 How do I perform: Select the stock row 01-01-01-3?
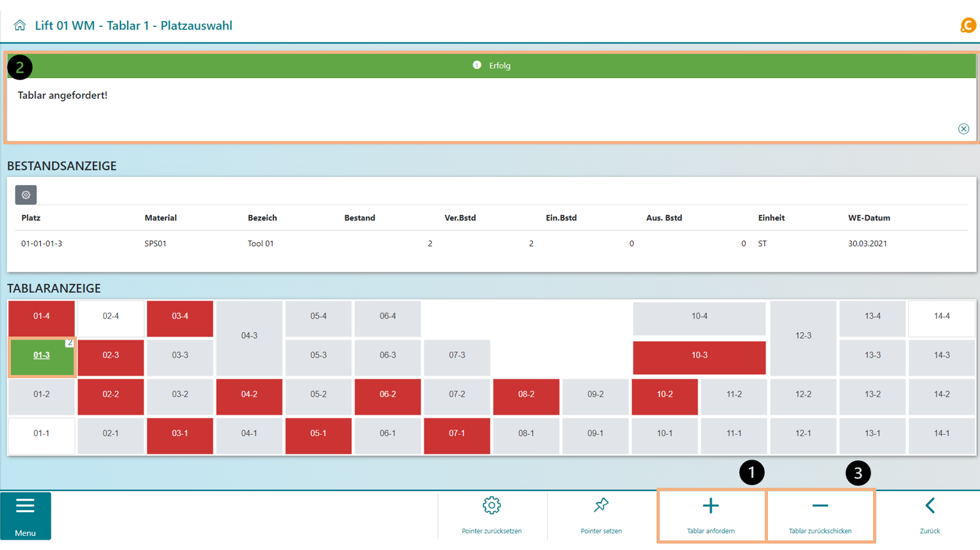pyautogui.click(x=42, y=244)
